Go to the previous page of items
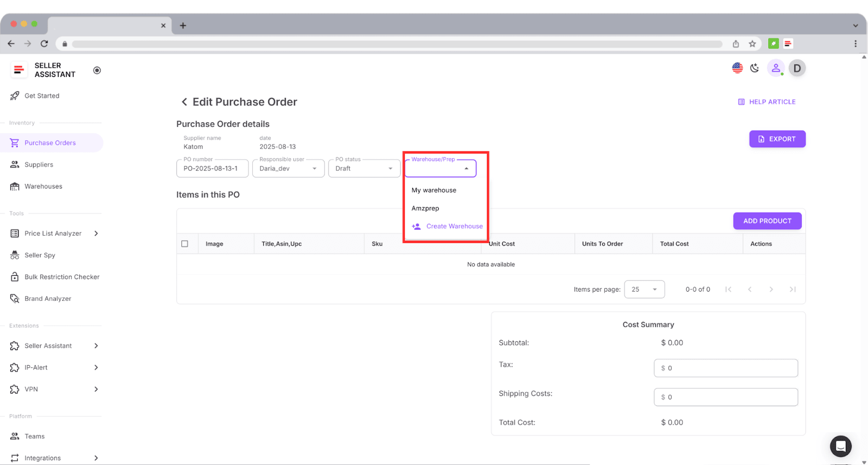 coord(750,289)
